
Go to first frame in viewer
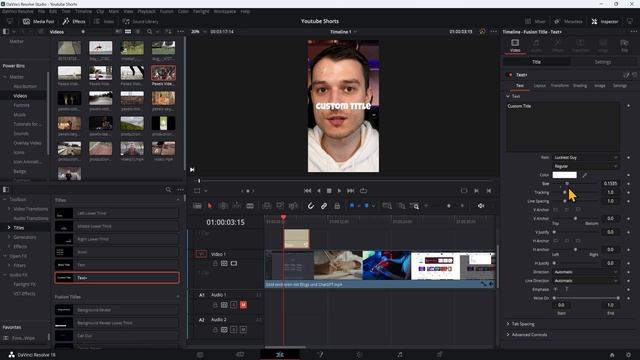(x=307, y=191)
